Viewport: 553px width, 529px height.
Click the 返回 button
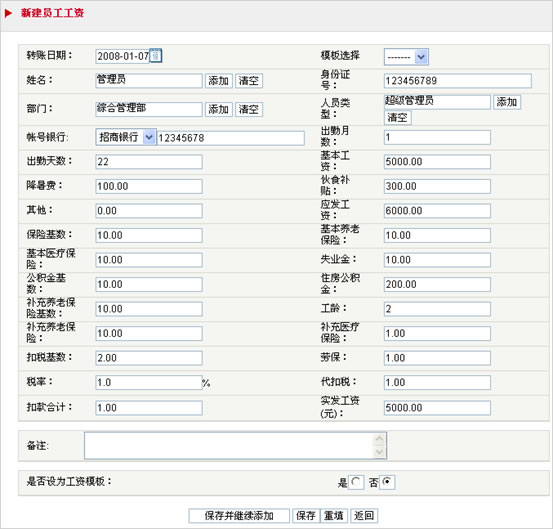coord(364,516)
